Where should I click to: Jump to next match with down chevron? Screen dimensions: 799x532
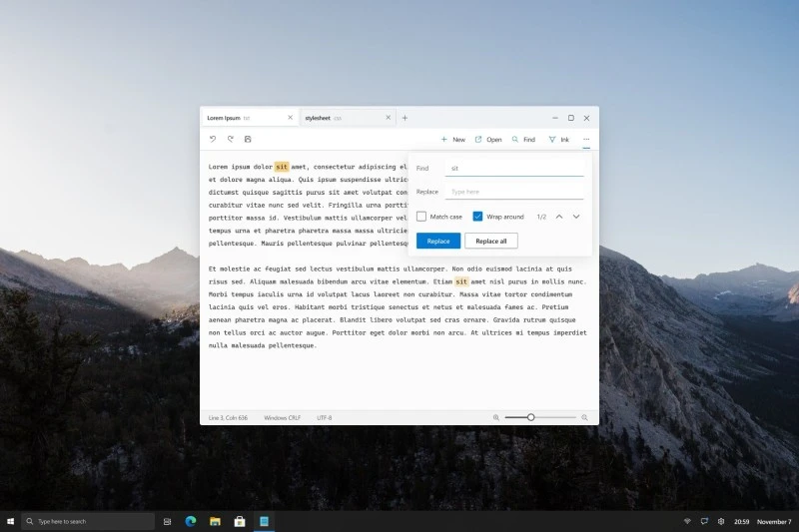tap(576, 217)
